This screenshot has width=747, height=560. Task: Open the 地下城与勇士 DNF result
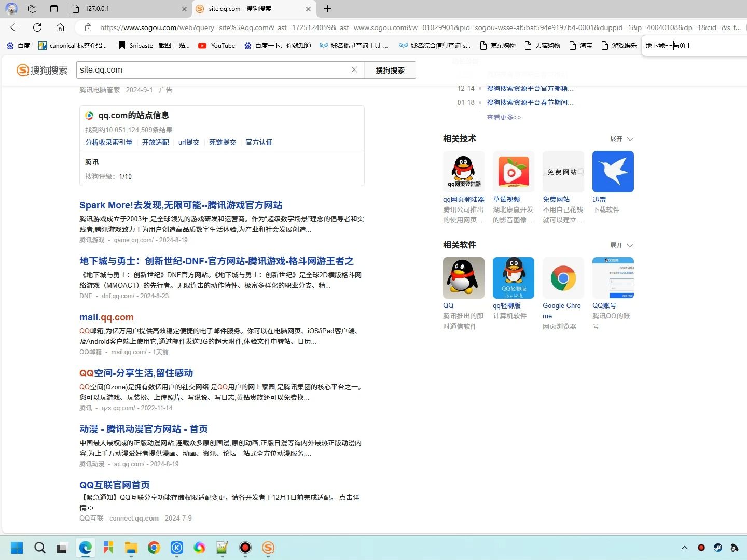216,261
